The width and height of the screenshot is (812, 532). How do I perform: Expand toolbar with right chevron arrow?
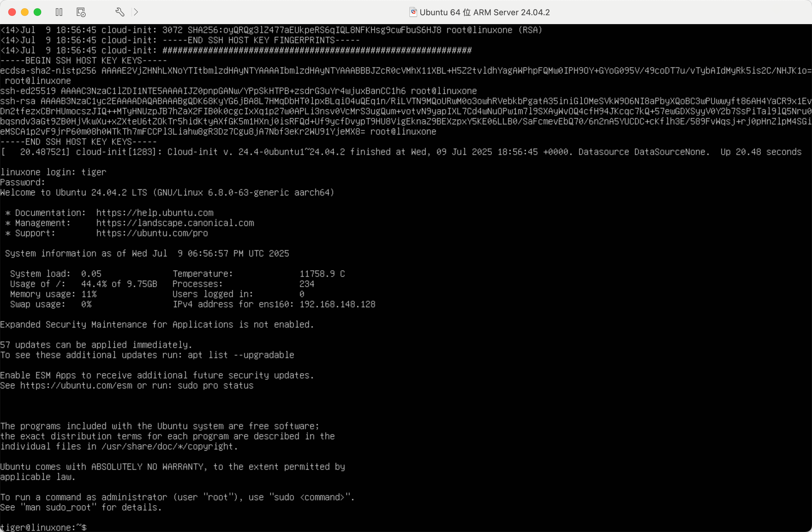coord(136,12)
